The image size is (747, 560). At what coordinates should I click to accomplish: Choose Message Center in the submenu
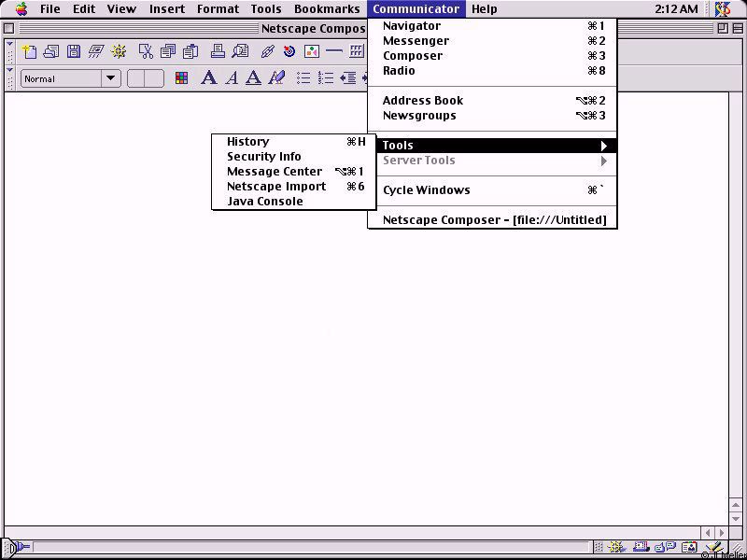tap(294, 172)
